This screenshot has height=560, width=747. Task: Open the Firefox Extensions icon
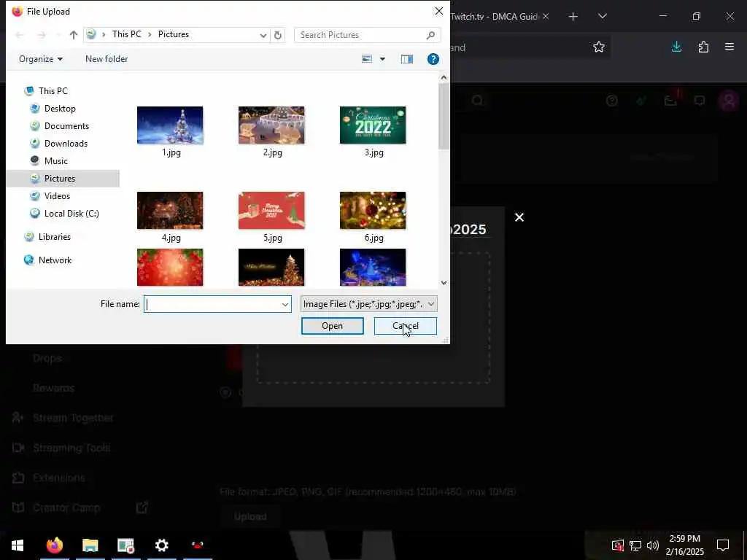click(x=703, y=47)
